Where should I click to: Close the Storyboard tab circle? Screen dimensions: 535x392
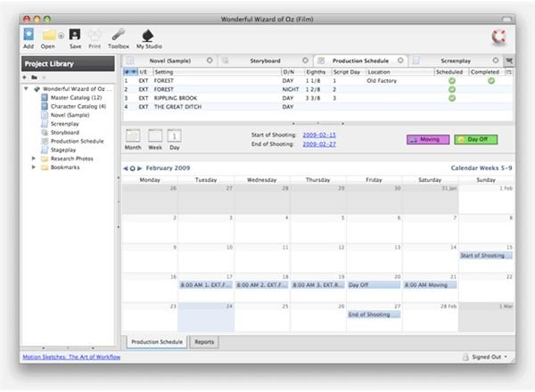point(305,61)
